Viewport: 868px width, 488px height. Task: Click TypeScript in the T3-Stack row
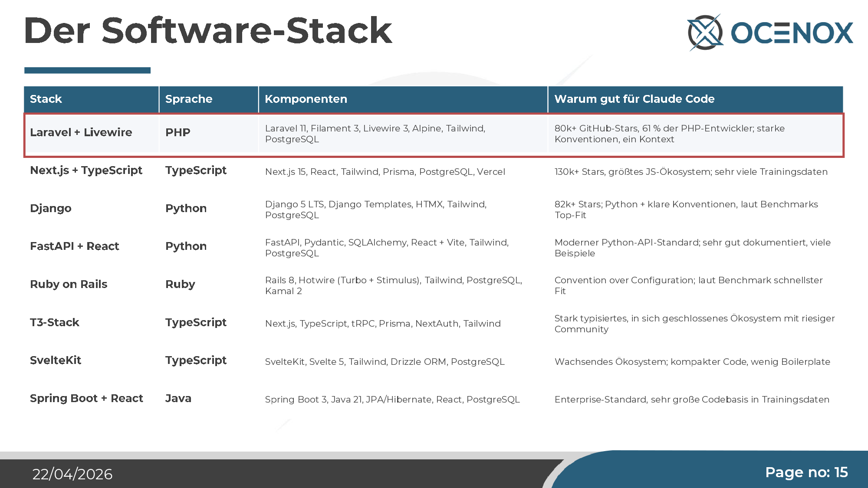pyautogui.click(x=209, y=323)
